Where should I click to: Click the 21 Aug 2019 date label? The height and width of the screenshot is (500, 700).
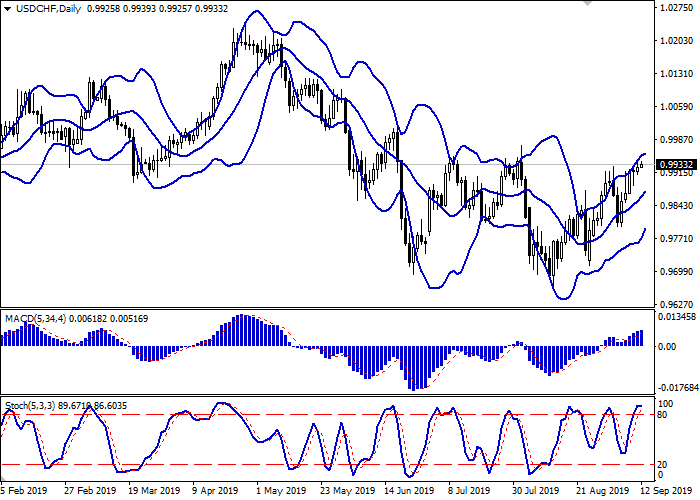602,491
